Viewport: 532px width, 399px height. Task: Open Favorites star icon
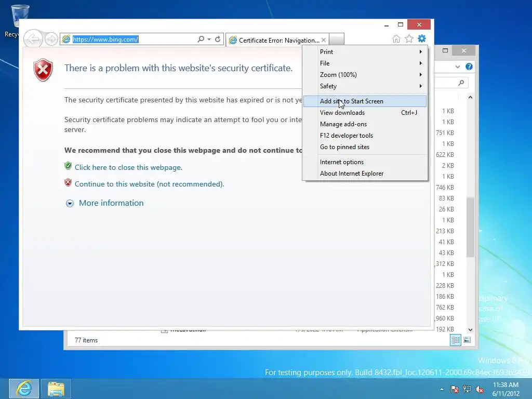(409, 38)
